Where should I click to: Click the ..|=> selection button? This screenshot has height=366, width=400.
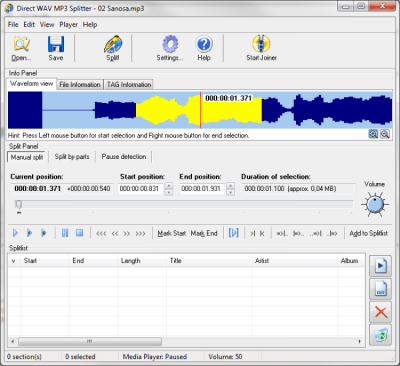pyautogui.click(x=332, y=234)
